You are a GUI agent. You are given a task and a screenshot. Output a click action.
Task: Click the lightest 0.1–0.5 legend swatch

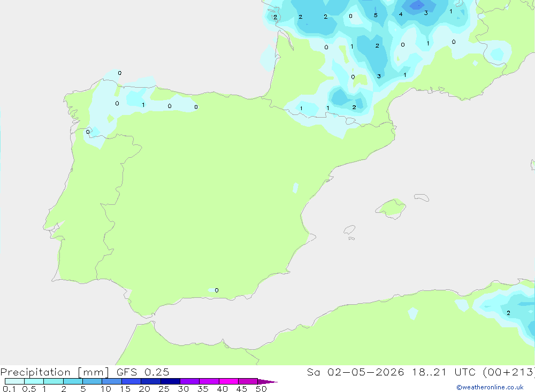14,381
